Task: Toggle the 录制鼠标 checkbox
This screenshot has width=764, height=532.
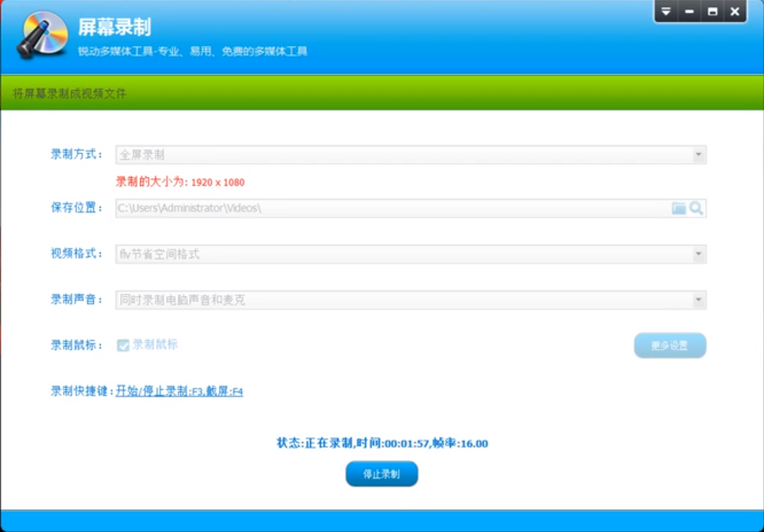Action: click(123, 345)
